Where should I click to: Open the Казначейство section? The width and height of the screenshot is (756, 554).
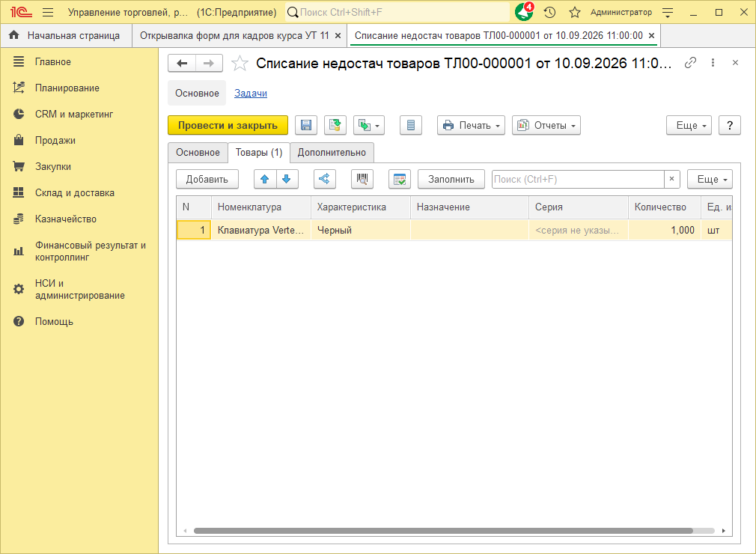66,219
